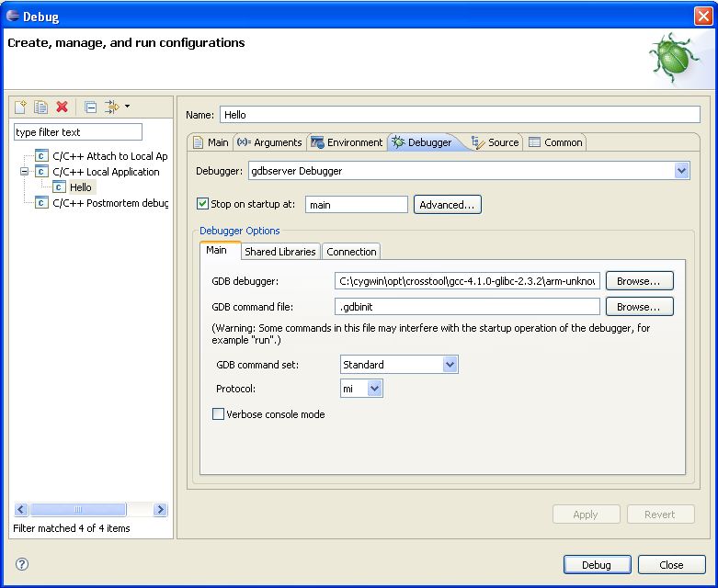Click the GDB debugger path field

[467, 281]
